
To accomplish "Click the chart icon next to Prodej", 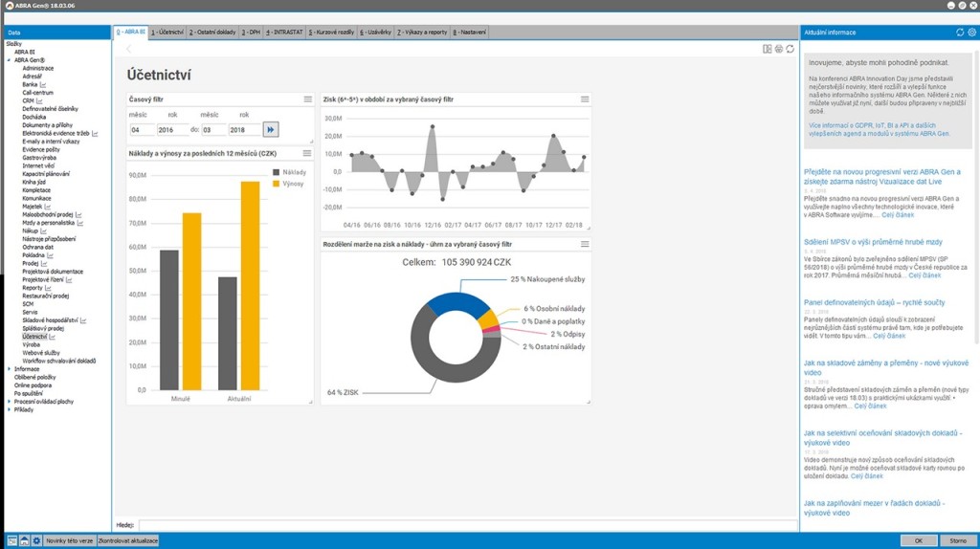I will (44, 263).
